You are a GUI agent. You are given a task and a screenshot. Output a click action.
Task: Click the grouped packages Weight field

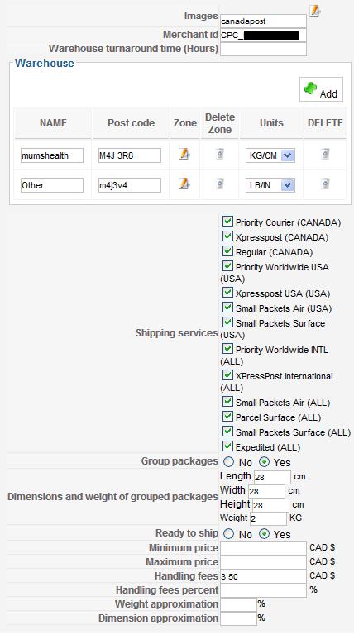(x=268, y=518)
